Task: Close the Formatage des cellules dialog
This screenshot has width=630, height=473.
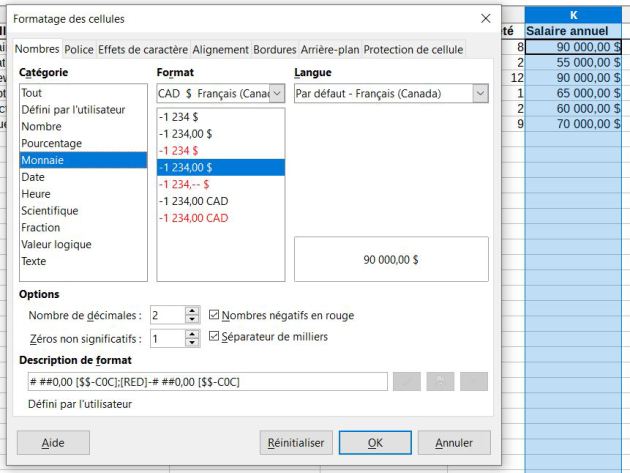Action: [486, 19]
